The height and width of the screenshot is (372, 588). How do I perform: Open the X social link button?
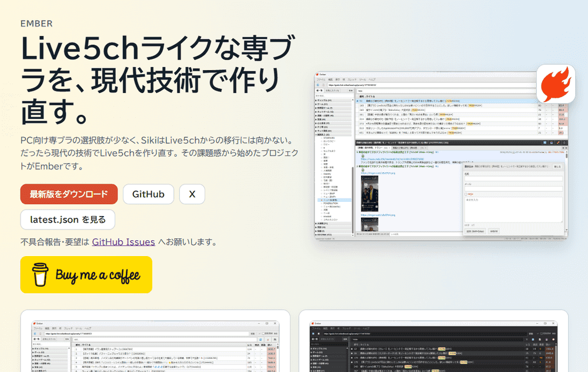pos(192,194)
